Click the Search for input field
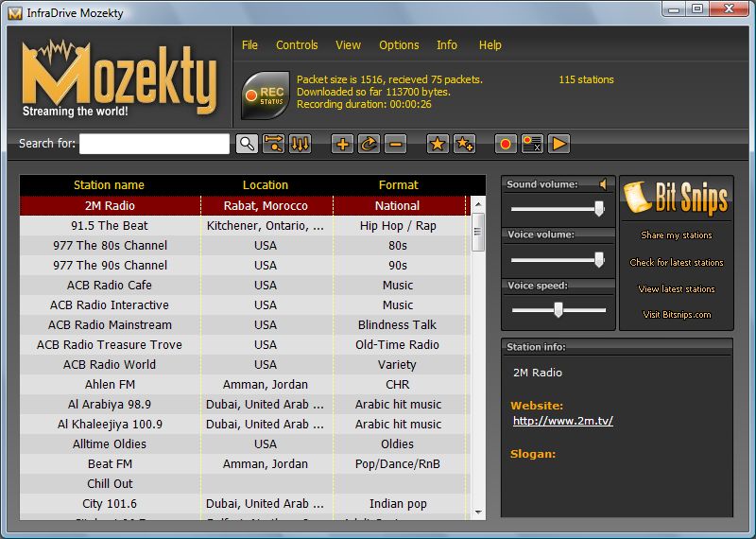Screen dimensions: 756x539 154,144
